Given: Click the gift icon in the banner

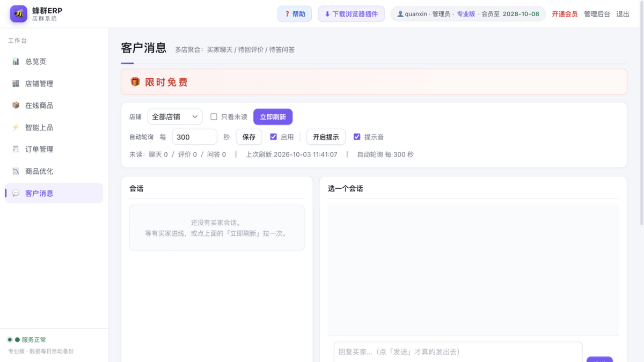Looking at the screenshot, I should click(x=135, y=82).
